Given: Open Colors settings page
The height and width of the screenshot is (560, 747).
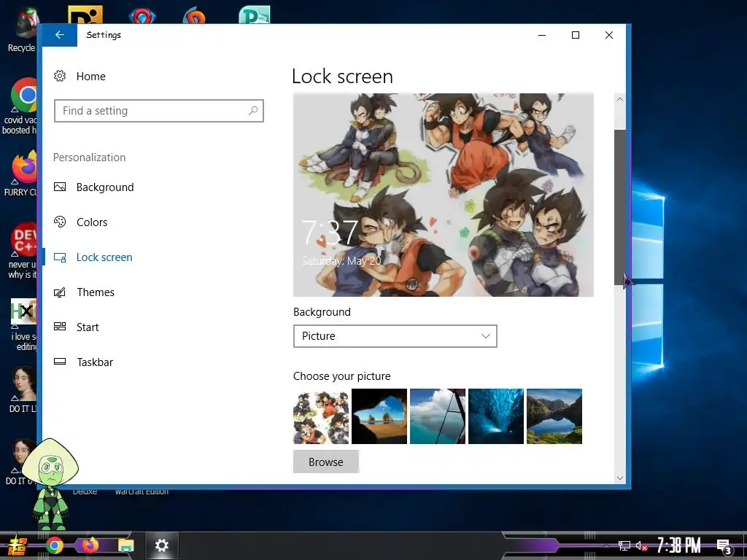Looking at the screenshot, I should [x=92, y=222].
